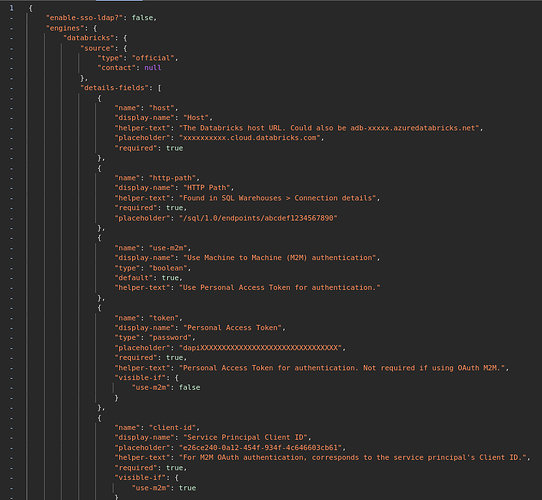The image size is (542, 500).
Task: Click the "/sql/1.0/endpoints/abcdef1234567890" placeholder text
Action: click(258, 218)
